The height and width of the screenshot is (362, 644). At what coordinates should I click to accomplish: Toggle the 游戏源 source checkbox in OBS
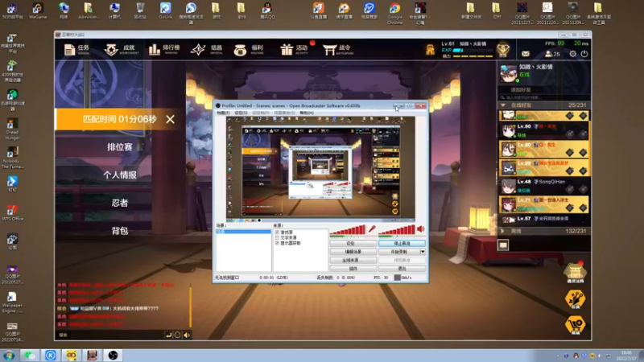coord(277,232)
